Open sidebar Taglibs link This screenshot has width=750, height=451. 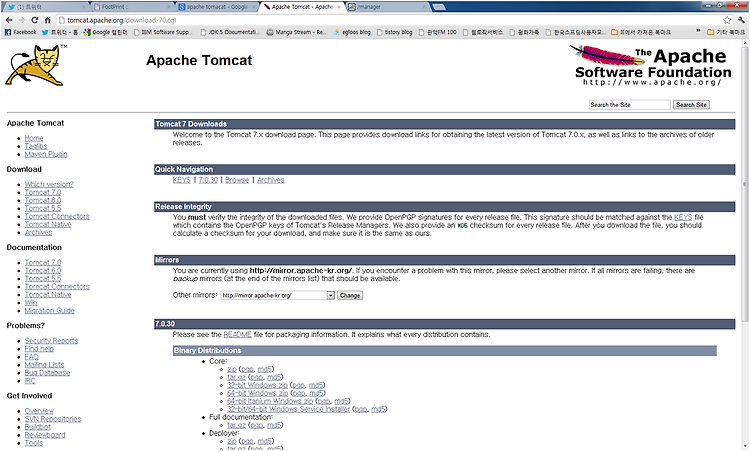click(x=36, y=146)
